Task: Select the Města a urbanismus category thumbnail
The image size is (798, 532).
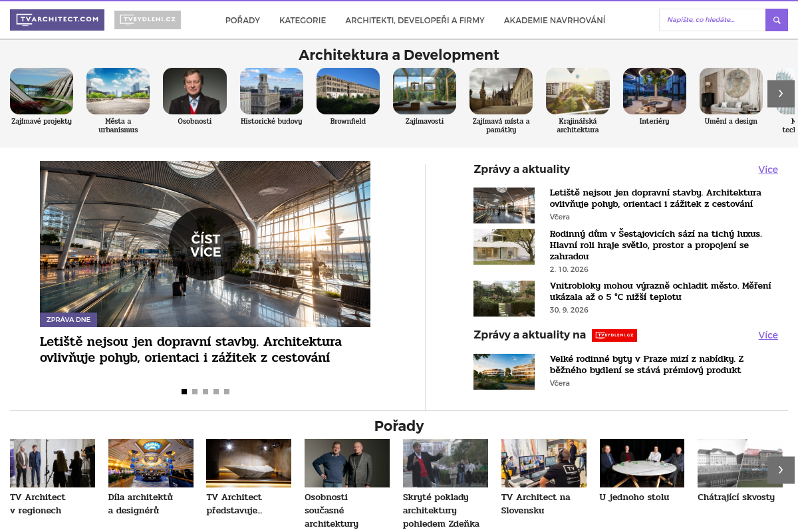Action: pyautogui.click(x=118, y=91)
